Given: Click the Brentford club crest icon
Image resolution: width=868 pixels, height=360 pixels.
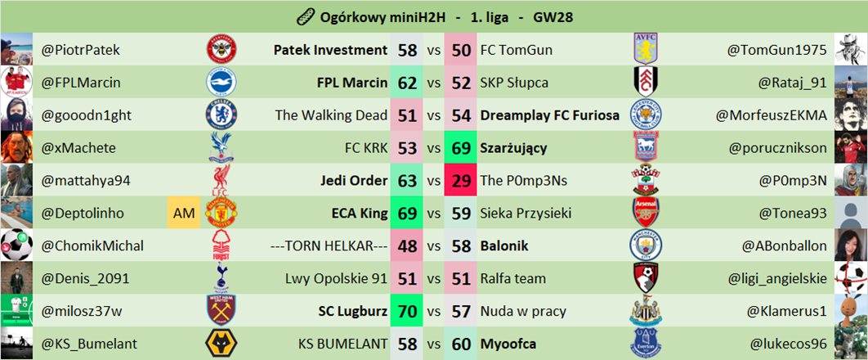Looking at the screenshot, I should click(221, 50).
